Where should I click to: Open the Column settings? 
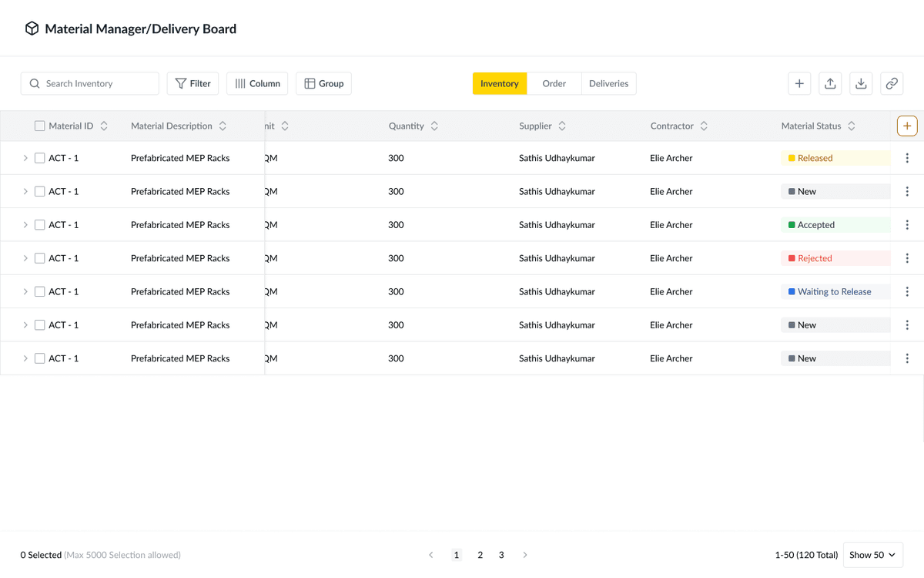click(256, 82)
